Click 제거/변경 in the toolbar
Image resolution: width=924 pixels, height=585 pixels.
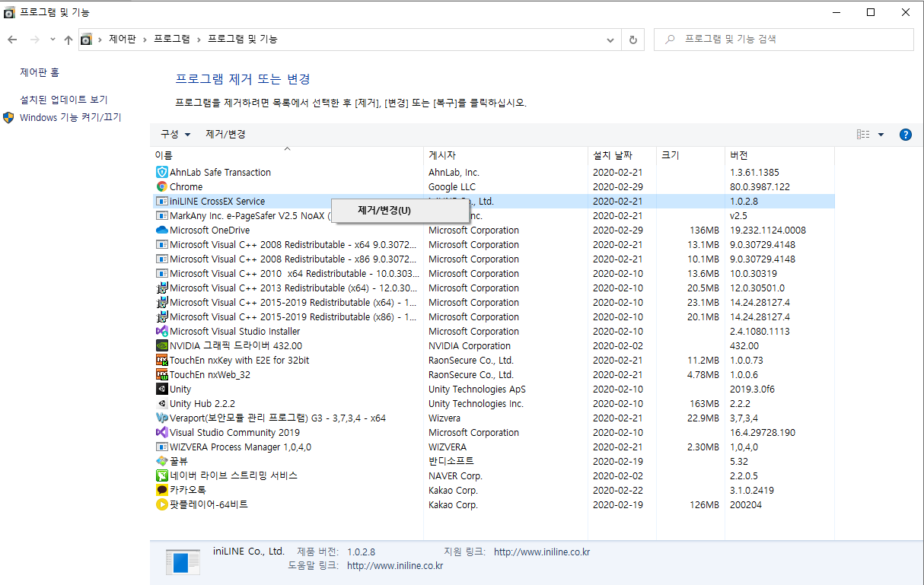coord(226,135)
